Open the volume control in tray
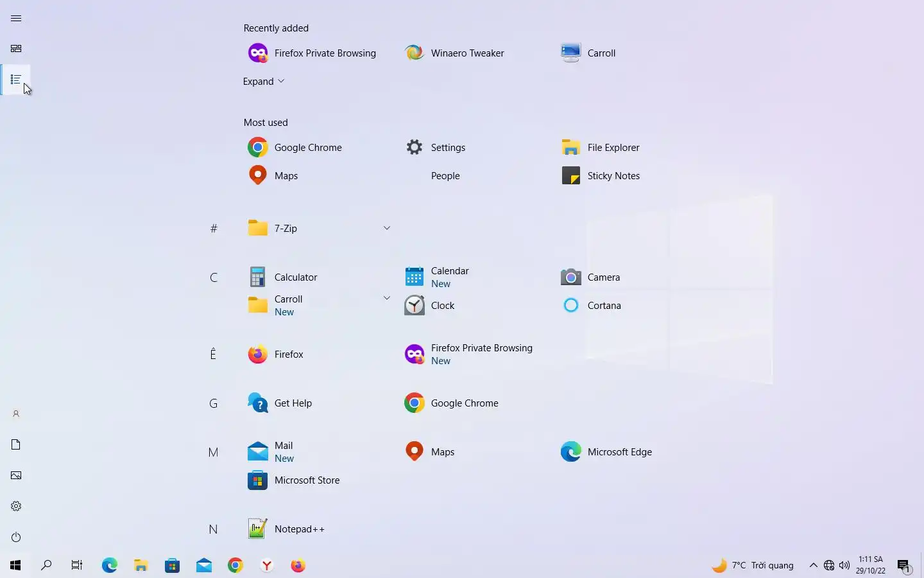The height and width of the screenshot is (578, 924). coord(844,565)
